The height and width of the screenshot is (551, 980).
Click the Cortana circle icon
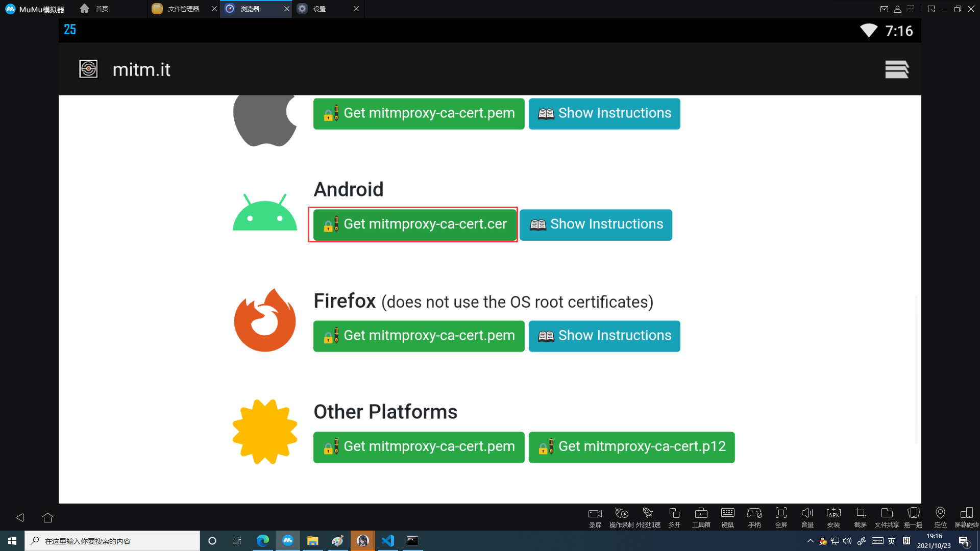pos(212,541)
